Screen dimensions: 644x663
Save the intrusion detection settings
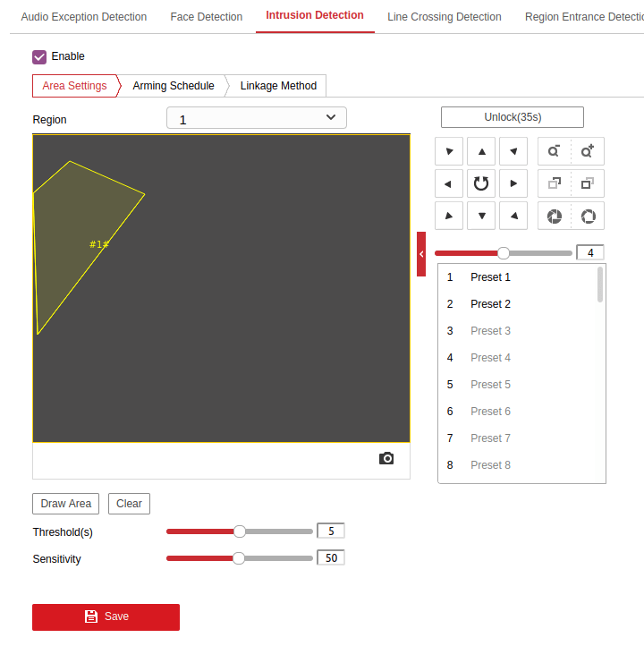106,616
